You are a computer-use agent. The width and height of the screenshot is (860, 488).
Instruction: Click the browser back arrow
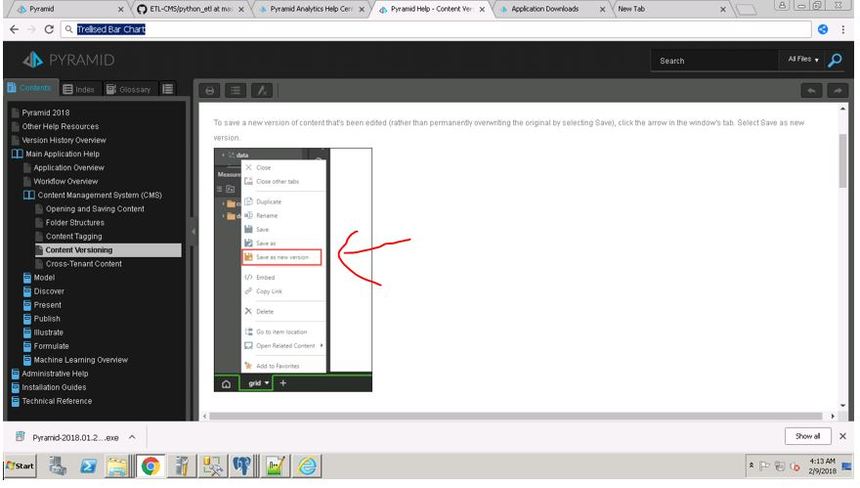14,30
